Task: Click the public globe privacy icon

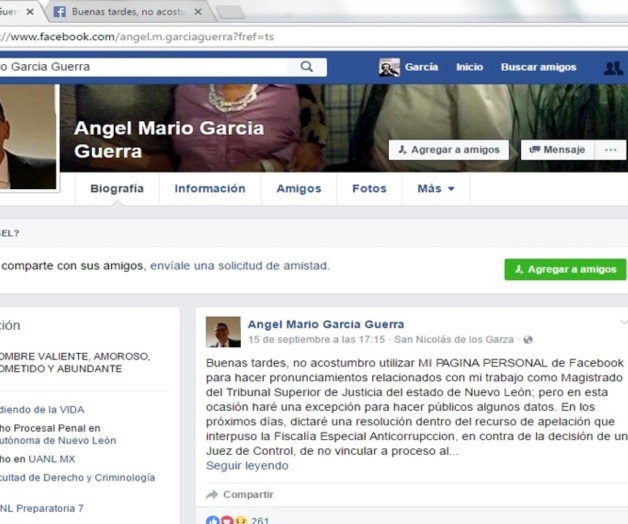Action: pyautogui.click(x=528, y=340)
